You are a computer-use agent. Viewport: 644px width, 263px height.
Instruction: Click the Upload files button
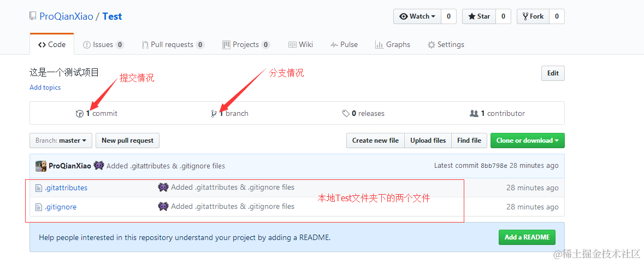428,141
